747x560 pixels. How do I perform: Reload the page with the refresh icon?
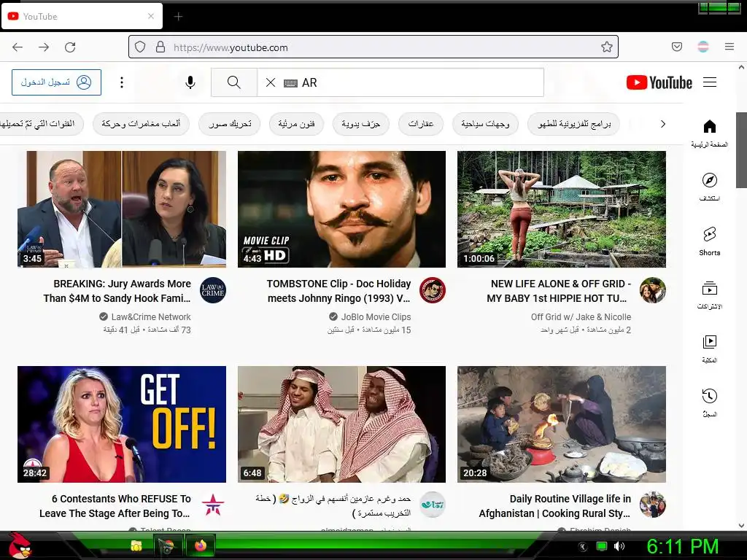[70, 47]
